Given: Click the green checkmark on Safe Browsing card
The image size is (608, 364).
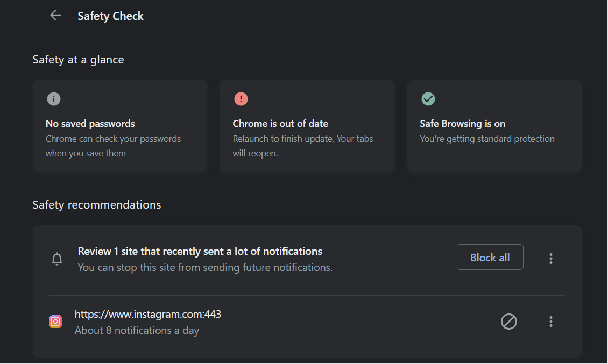Looking at the screenshot, I should [x=428, y=98].
